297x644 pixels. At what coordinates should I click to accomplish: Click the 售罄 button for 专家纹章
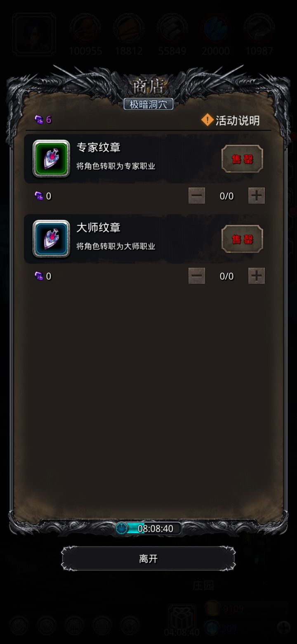point(242,159)
